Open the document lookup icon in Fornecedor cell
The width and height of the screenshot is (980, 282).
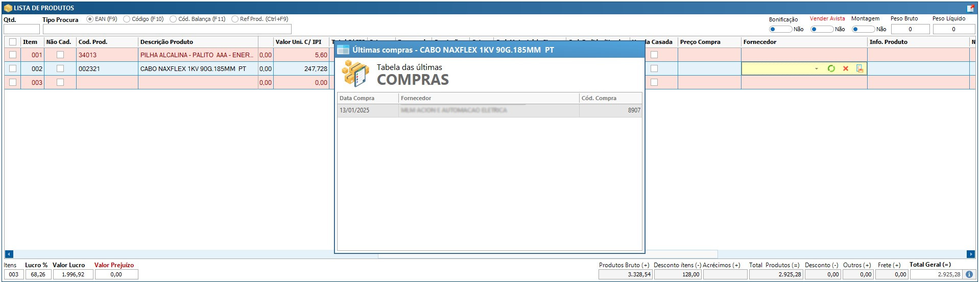click(860, 68)
